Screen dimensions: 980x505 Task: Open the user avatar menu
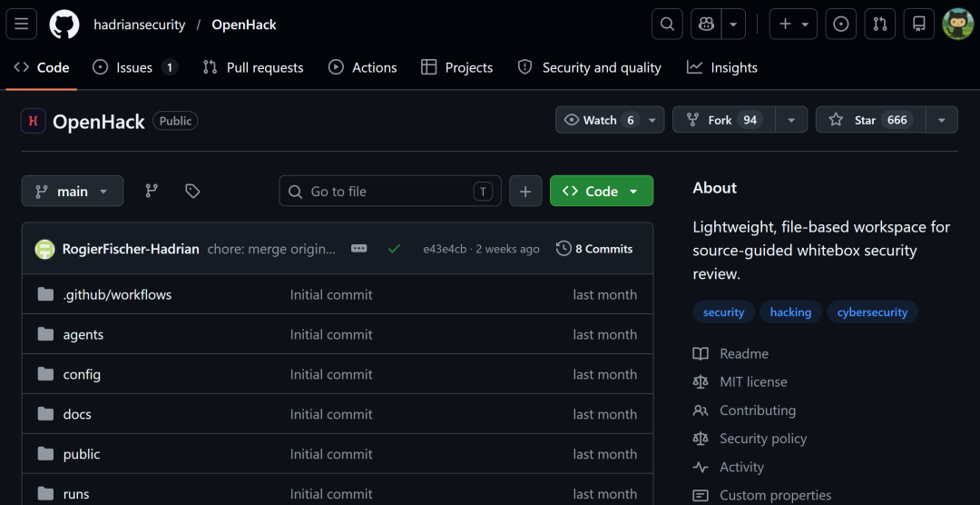(957, 25)
